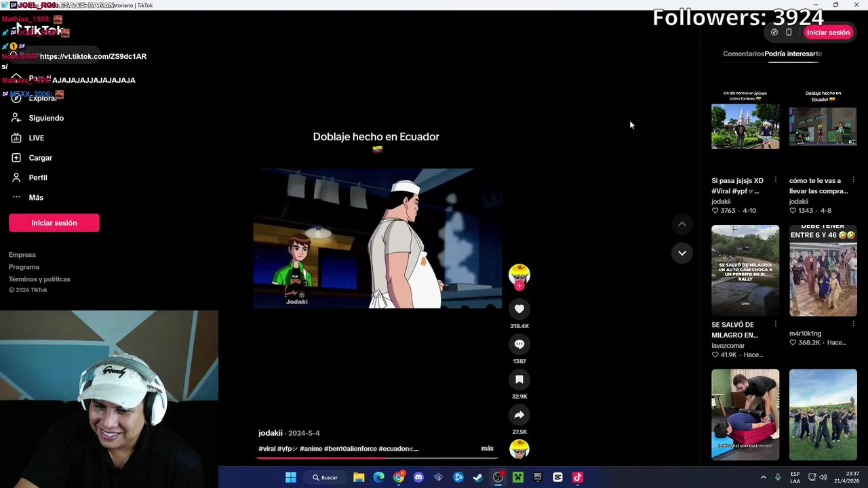Screen dimensions: 868x488
Task: Select the Podría interesarte tab
Action: 793,54
